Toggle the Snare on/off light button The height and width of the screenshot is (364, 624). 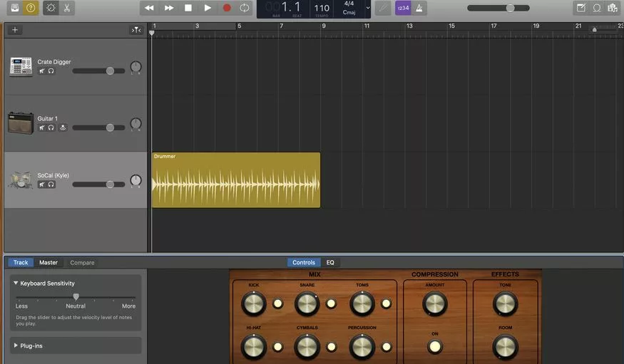pyautogui.click(x=331, y=304)
